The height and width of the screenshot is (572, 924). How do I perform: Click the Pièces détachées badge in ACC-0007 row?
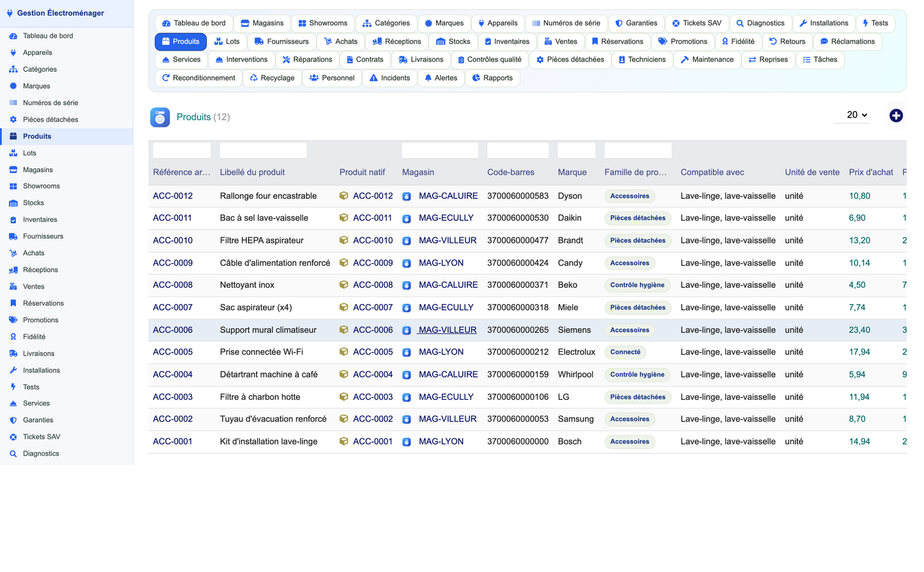638,308
